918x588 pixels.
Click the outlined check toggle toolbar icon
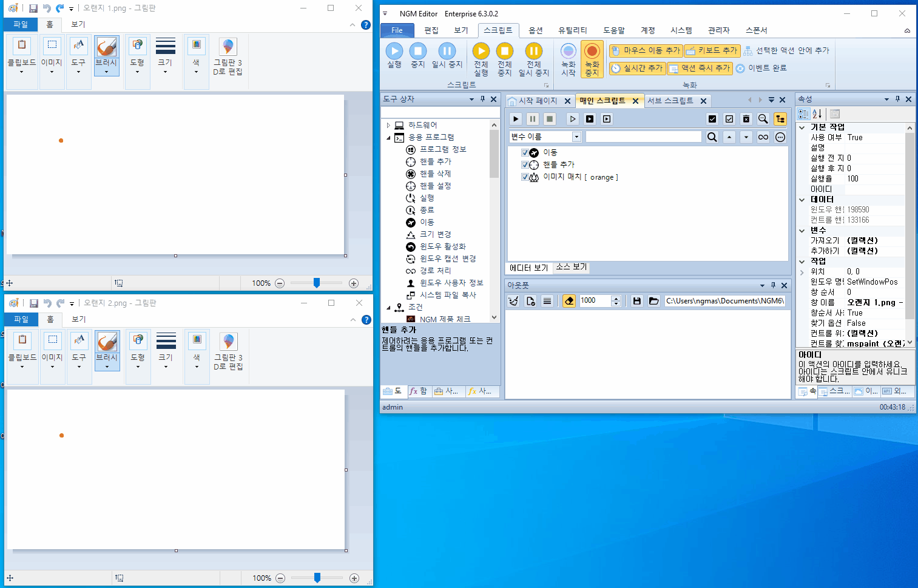(729, 119)
